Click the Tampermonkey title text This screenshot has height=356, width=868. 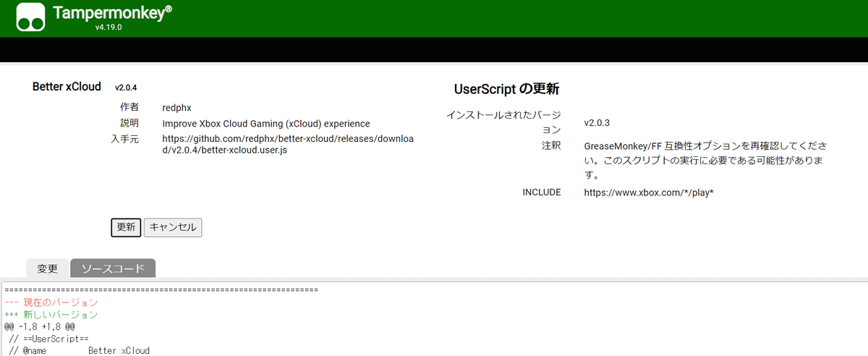coord(113,12)
